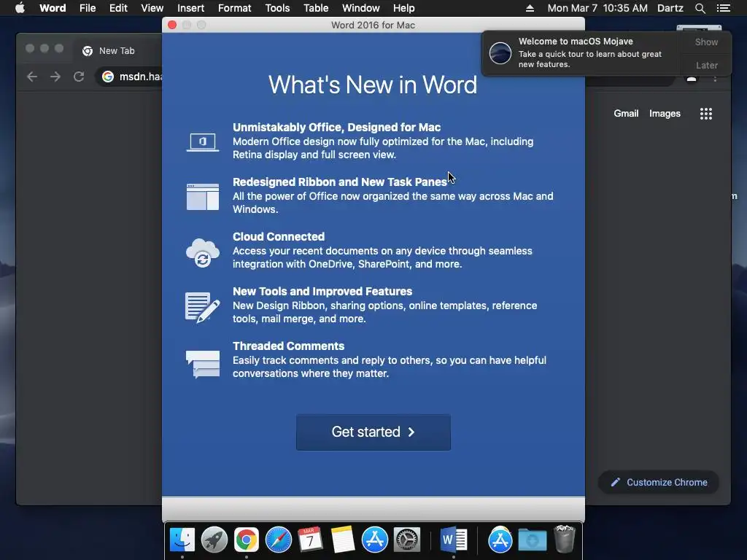Open the Insert menu
The height and width of the screenshot is (560, 747).
[x=190, y=8]
